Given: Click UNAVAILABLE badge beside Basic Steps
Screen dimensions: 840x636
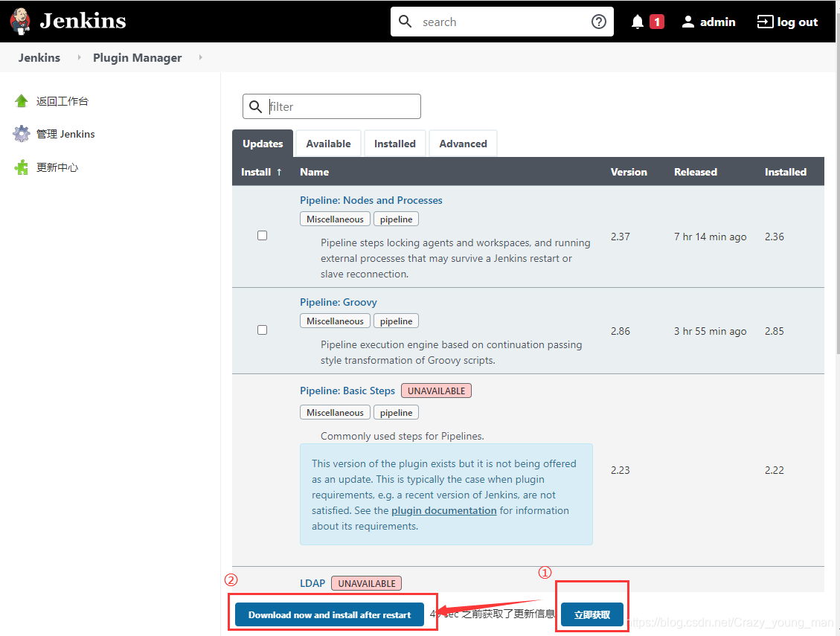Looking at the screenshot, I should [x=436, y=391].
